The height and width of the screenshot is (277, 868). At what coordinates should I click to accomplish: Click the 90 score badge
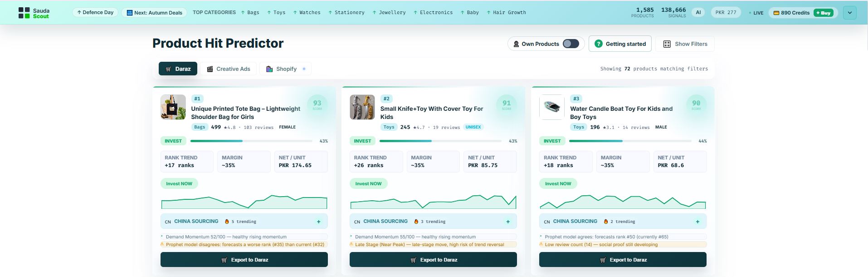696,104
